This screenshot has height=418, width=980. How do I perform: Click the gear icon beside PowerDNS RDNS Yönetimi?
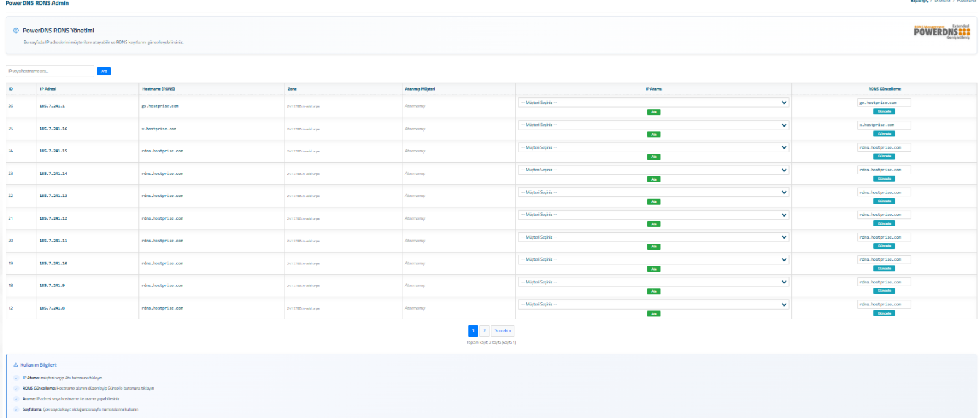pos(16,31)
